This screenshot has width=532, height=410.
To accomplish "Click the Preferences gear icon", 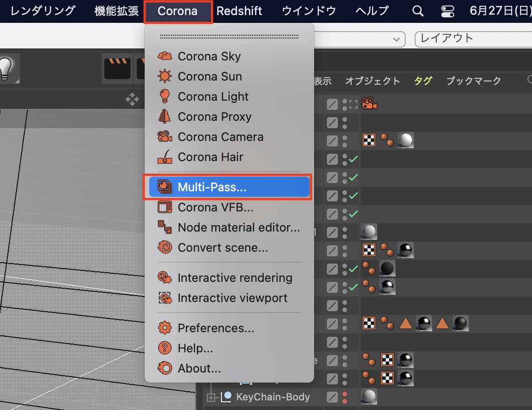I will [x=164, y=328].
